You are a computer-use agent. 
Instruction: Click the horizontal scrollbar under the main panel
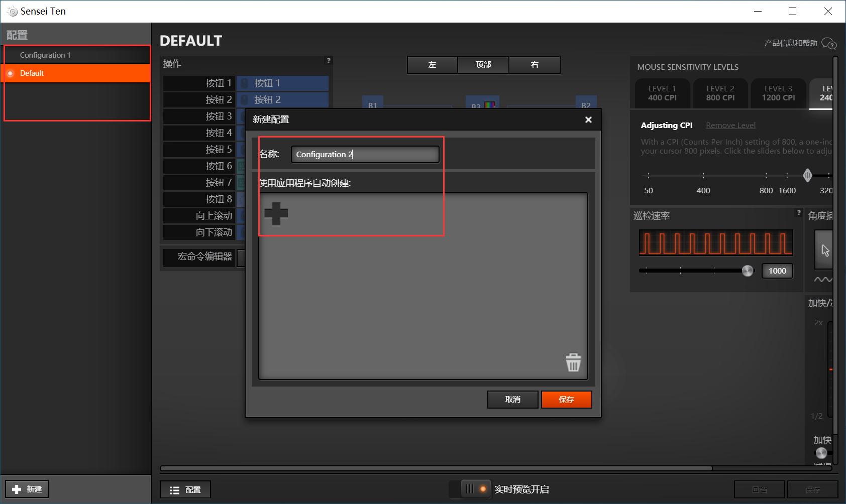(436, 468)
